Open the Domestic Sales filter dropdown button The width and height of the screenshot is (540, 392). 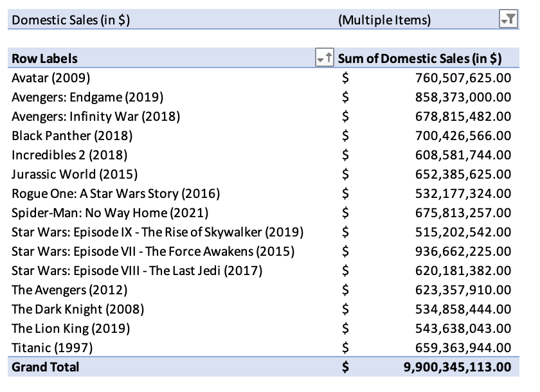coord(509,19)
